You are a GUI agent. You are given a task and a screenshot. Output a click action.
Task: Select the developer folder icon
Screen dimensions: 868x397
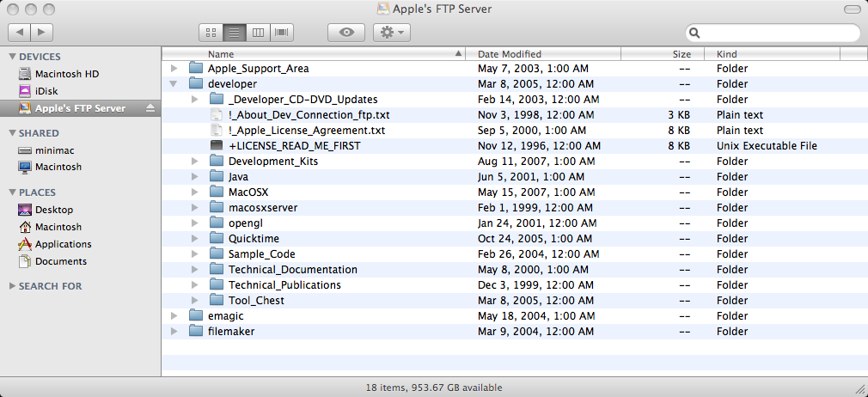coord(196,84)
